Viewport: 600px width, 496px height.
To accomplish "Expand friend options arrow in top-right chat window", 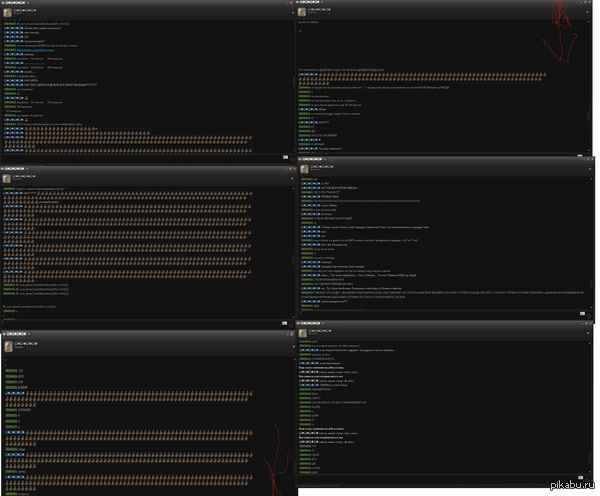I will 587,12.
